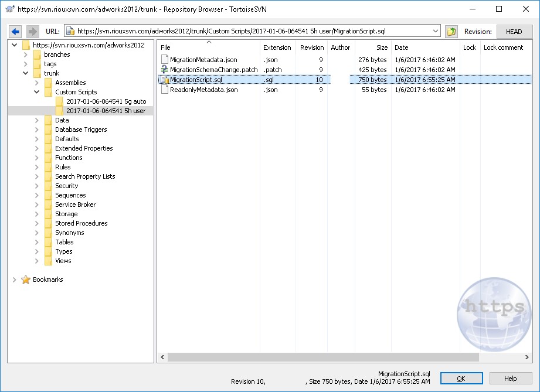Sort by the Extension column header
The width and height of the screenshot is (540, 392).
click(277, 47)
